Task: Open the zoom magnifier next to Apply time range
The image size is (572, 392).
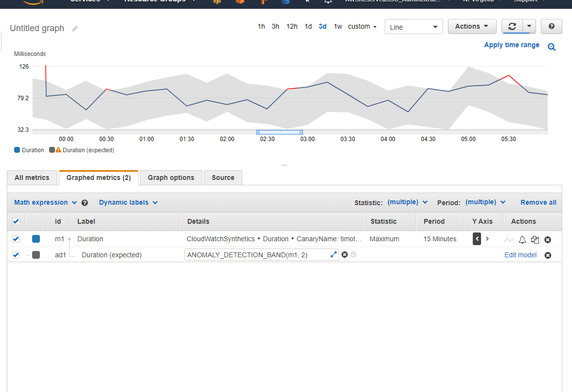Action: coord(552,47)
